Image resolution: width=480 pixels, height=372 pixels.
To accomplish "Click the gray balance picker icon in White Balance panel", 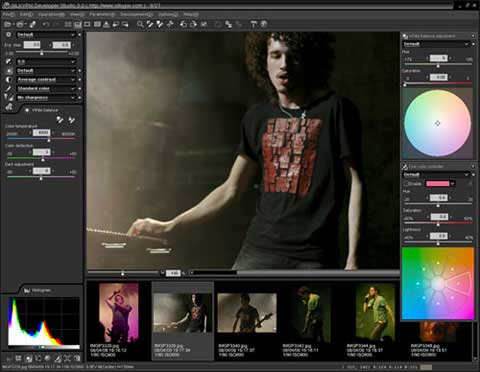I will tap(60, 119).
